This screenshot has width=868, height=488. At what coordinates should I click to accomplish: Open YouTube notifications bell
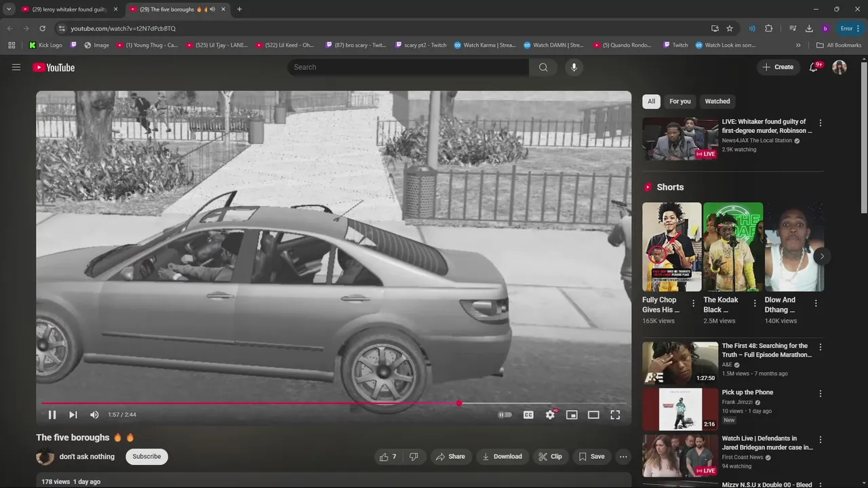click(814, 67)
